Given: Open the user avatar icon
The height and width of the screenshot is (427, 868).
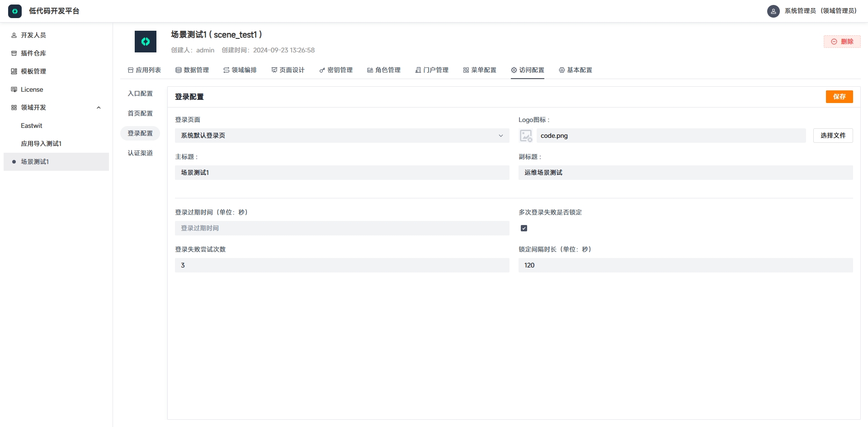Looking at the screenshot, I should tap(773, 11).
